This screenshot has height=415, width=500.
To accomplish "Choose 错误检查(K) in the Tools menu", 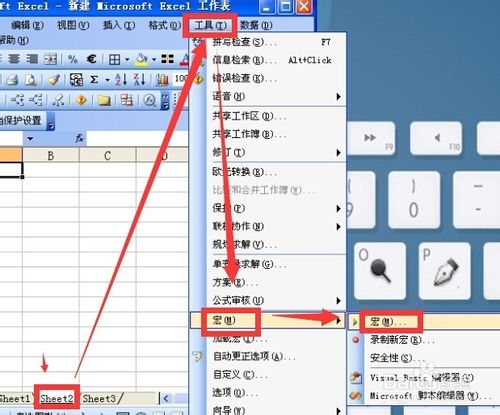I will click(x=268, y=78).
